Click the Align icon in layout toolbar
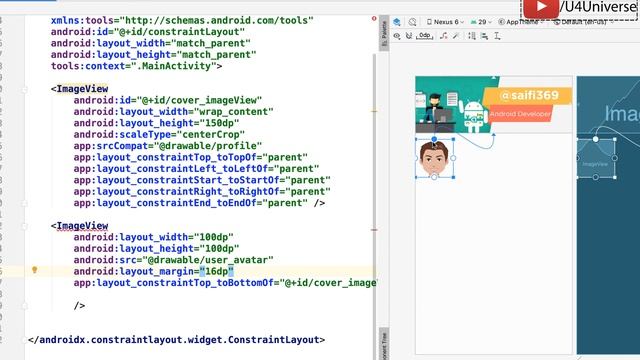This screenshot has height=360, width=640. 484,36
